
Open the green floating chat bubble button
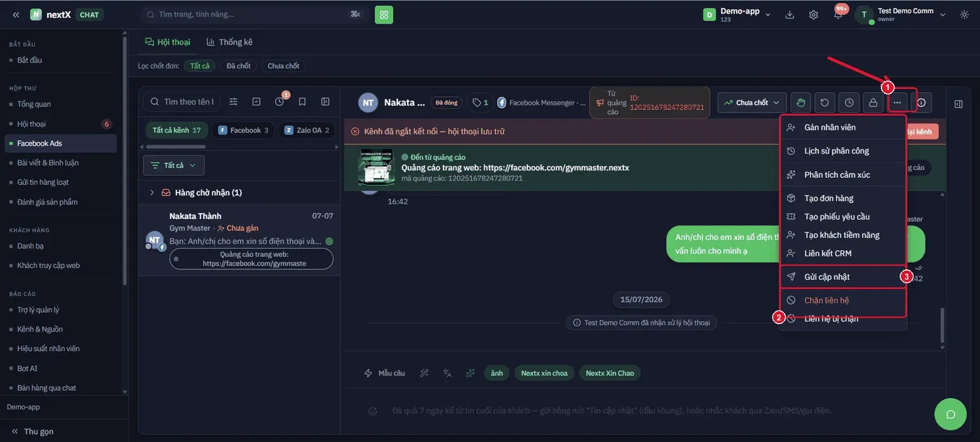click(951, 414)
